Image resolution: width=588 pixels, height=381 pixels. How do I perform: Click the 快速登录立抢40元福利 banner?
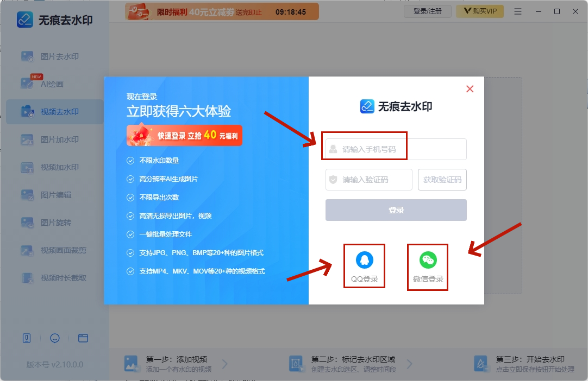[x=185, y=135]
